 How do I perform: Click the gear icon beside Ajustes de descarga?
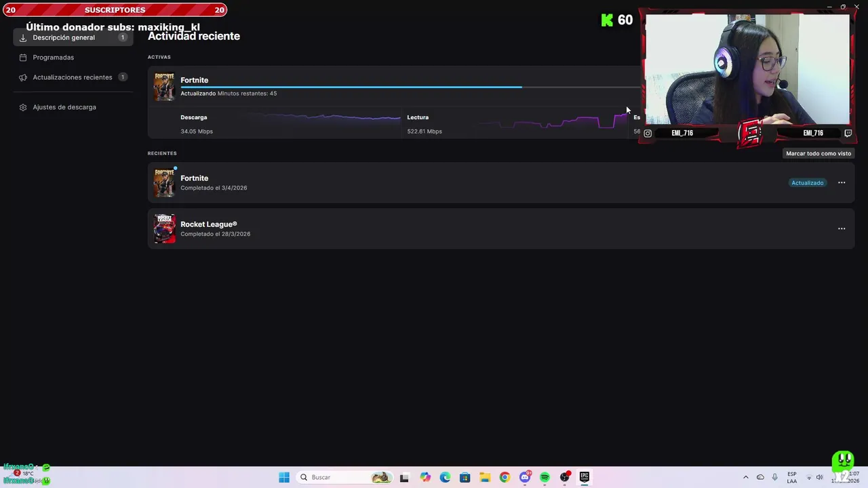click(x=23, y=107)
